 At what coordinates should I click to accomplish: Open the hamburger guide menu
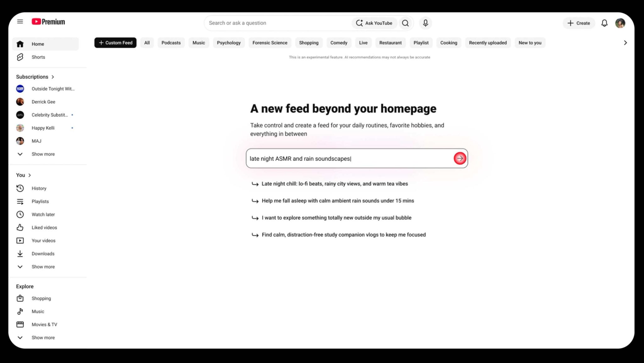pos(20,22)
